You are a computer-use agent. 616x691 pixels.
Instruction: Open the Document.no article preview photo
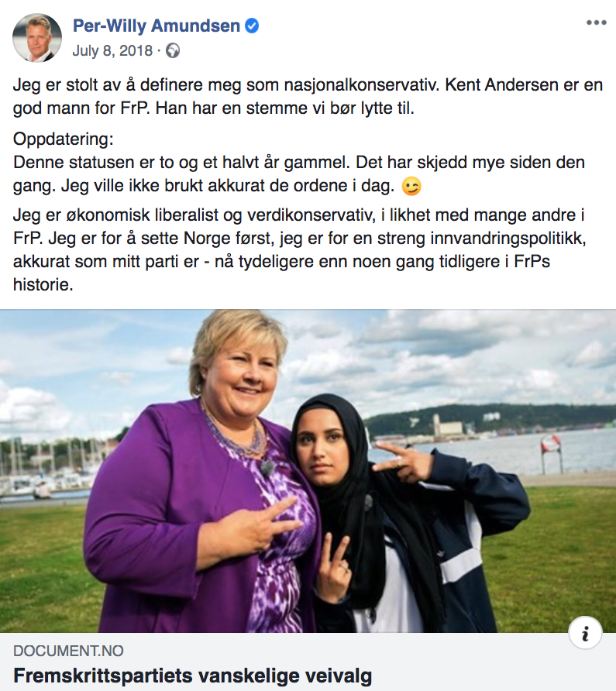coord(308,471)
